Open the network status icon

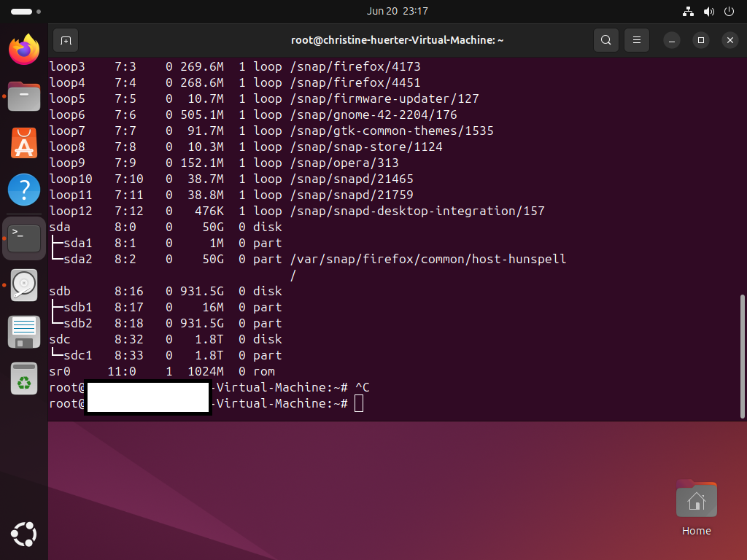(x=688, y=12)
